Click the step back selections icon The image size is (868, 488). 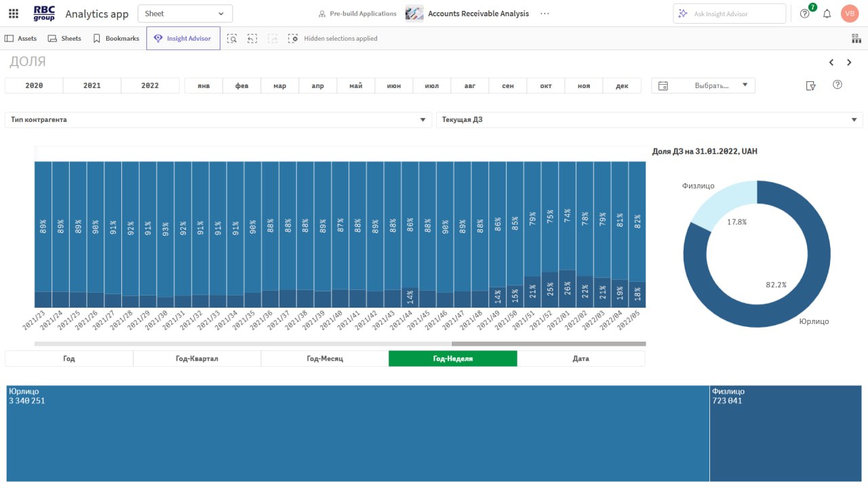(x=252, y=39)
